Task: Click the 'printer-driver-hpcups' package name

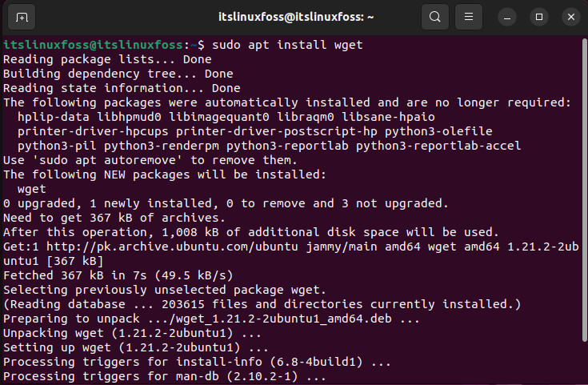Action: (x=93, y=131)
